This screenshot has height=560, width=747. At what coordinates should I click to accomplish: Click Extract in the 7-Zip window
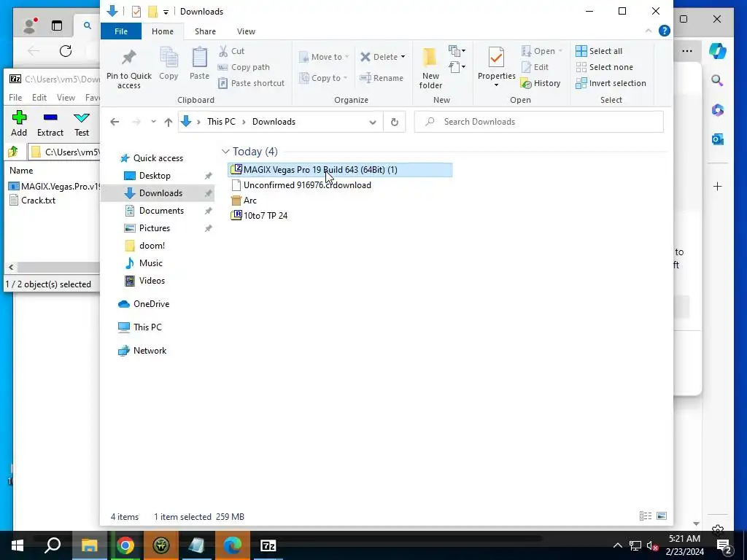[x=50, y=123]
